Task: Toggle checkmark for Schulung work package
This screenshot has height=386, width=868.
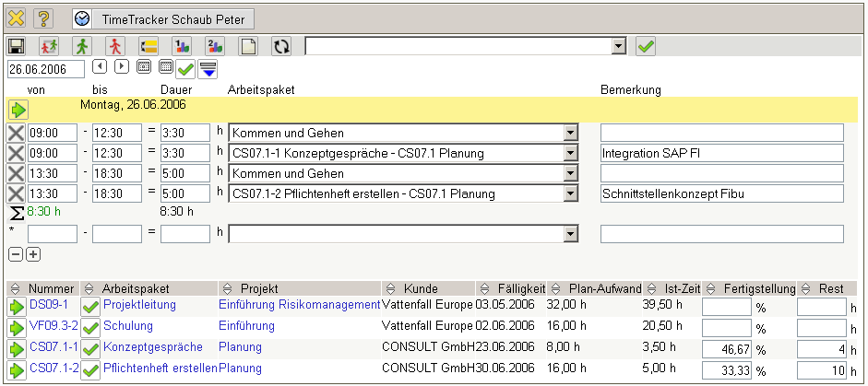Action: (90, 327)
